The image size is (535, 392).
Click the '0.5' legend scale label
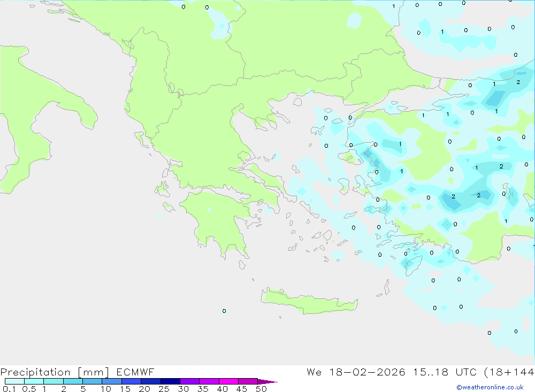[x=29, y=389]
